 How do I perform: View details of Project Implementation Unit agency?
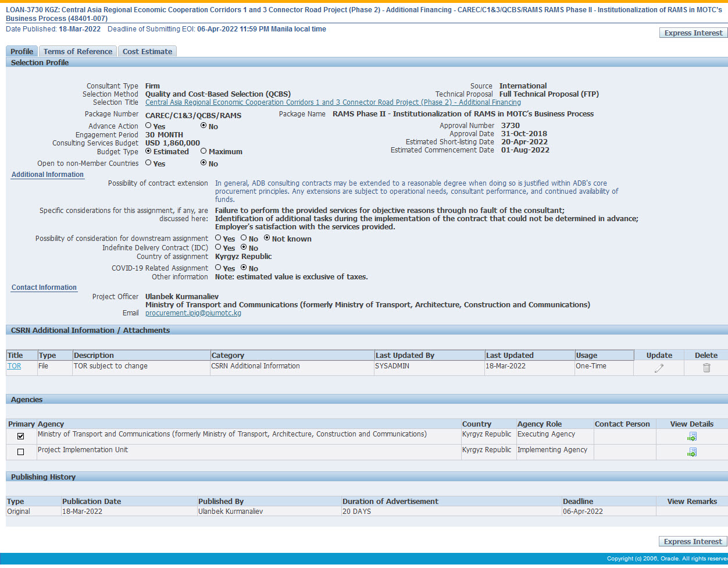click(x=692, y=452)
